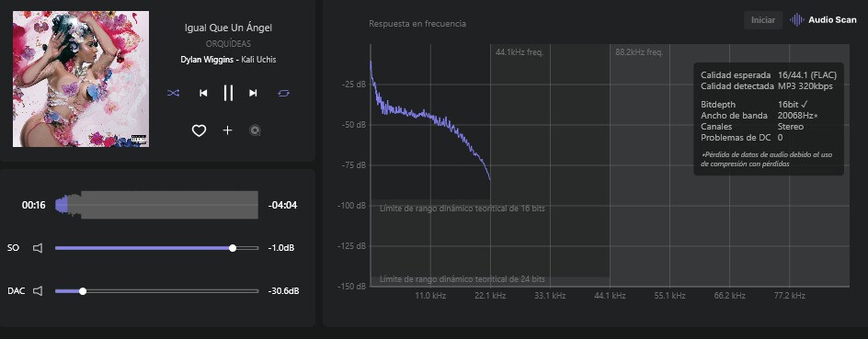Add track using plus icon
The height and width of the screenshot is (339, 868).
(227, 130)
